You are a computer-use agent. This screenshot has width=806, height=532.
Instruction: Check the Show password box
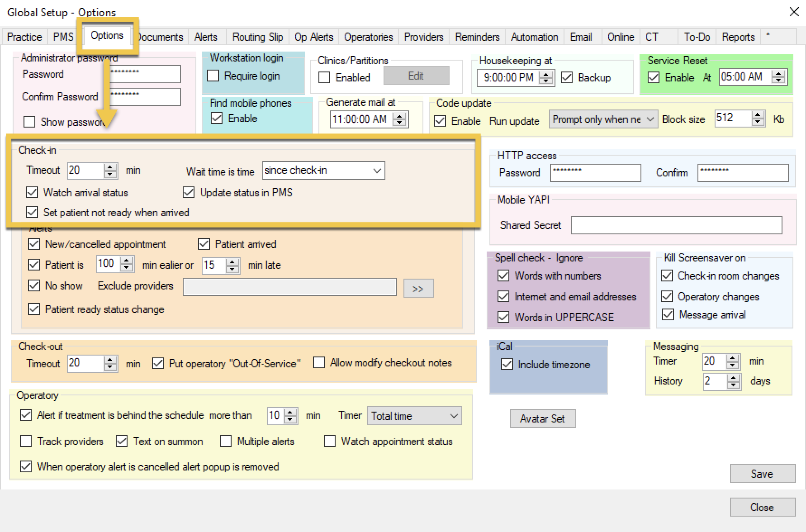pos(29,122)
